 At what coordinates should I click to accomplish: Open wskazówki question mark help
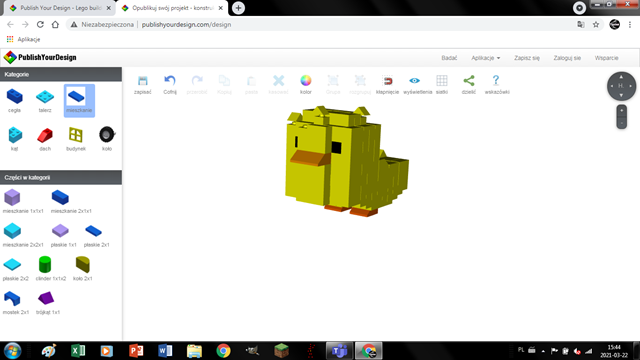click(496, 81)
